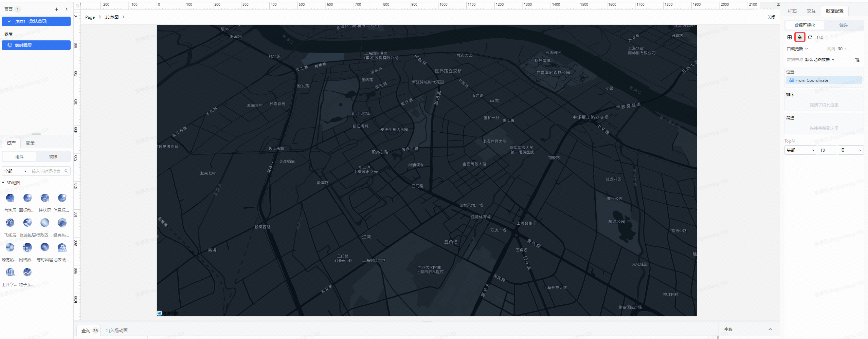Add the 粒子系 particle system component
The height and width of the screenshot is (339, 868).
click(28, 272)
